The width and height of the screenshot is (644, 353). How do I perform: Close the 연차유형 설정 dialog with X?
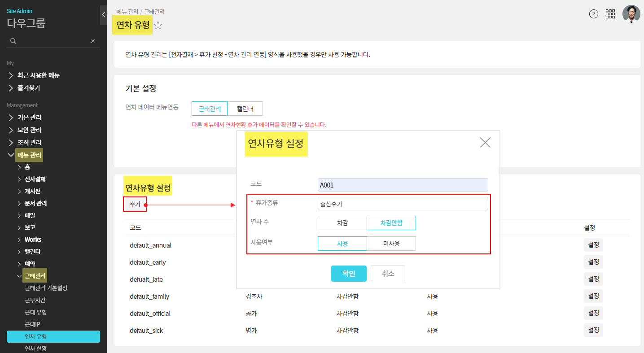point(485,143)
